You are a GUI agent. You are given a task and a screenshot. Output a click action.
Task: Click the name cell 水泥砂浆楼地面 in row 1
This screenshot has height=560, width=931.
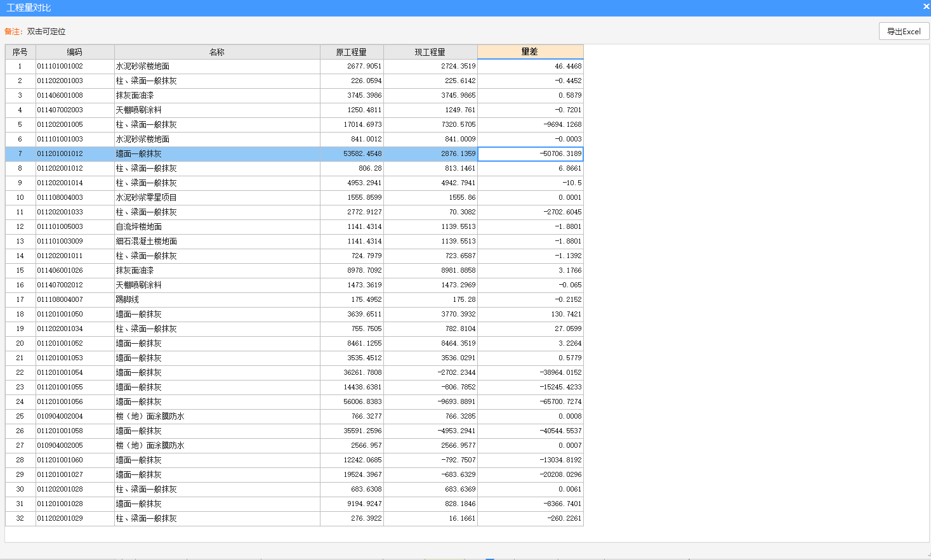(217, 66)
